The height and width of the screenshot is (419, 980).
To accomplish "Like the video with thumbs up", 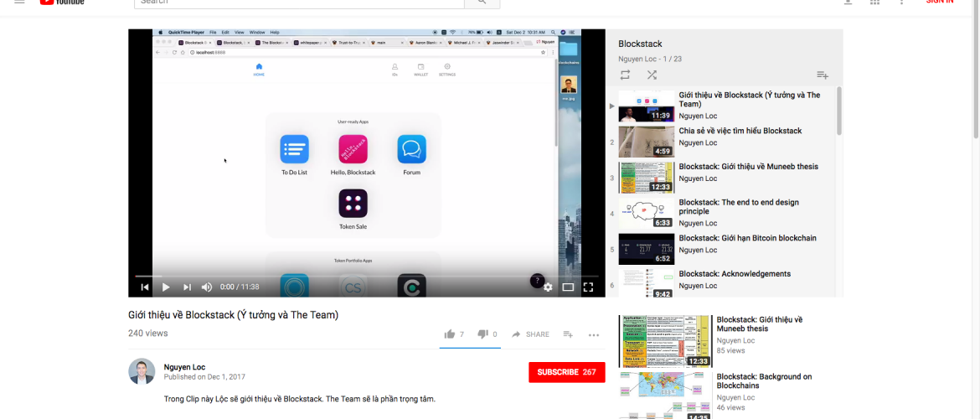I will [x=450, y=334].
